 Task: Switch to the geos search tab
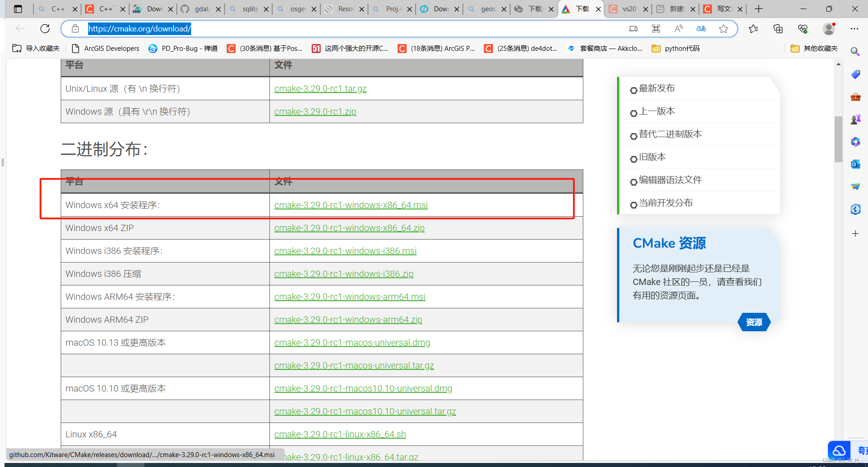tap(487, 9)
